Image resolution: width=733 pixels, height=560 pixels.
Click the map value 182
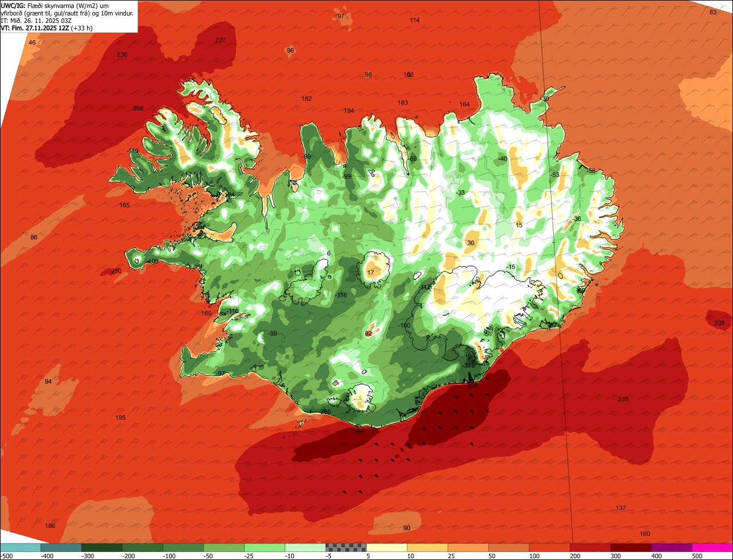[x=307, y=98]
